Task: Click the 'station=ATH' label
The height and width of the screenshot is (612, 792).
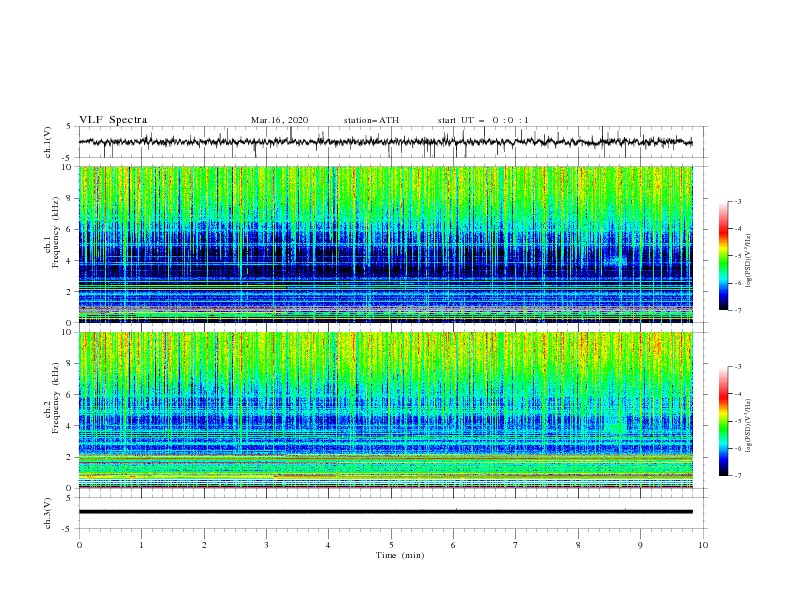Action: click(371, 120)
